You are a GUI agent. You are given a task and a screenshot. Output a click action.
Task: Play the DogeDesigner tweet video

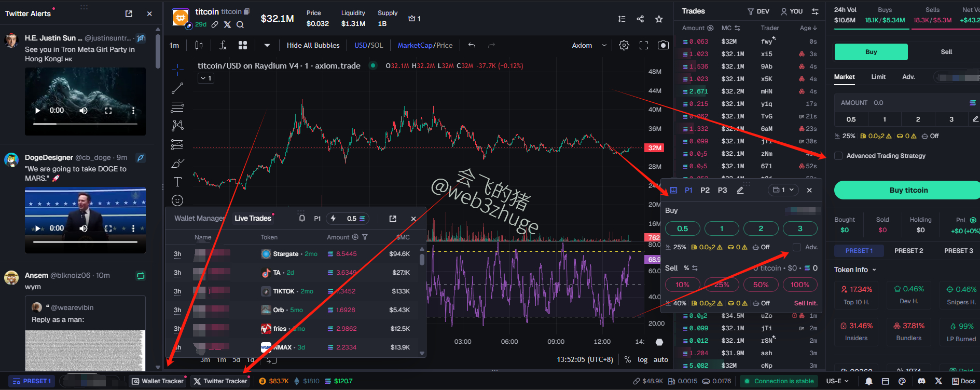coord(37,228)
